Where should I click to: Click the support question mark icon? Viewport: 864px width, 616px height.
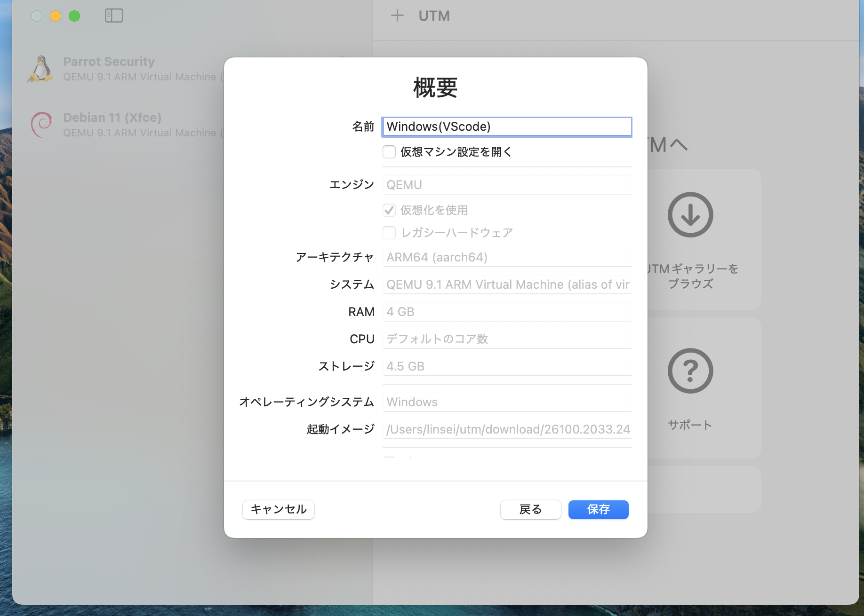click(x=690, y=371)
